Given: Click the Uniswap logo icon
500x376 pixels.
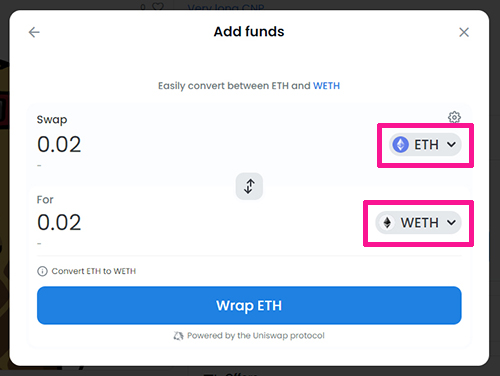Looking at the screenshot, I should 178,336.
